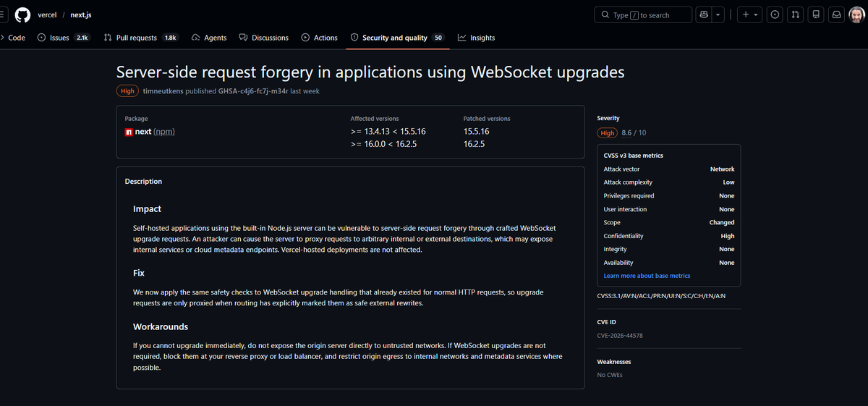Open the user profile avatar menu
Viewport: 868px width, 406px height.
[856, 14]
